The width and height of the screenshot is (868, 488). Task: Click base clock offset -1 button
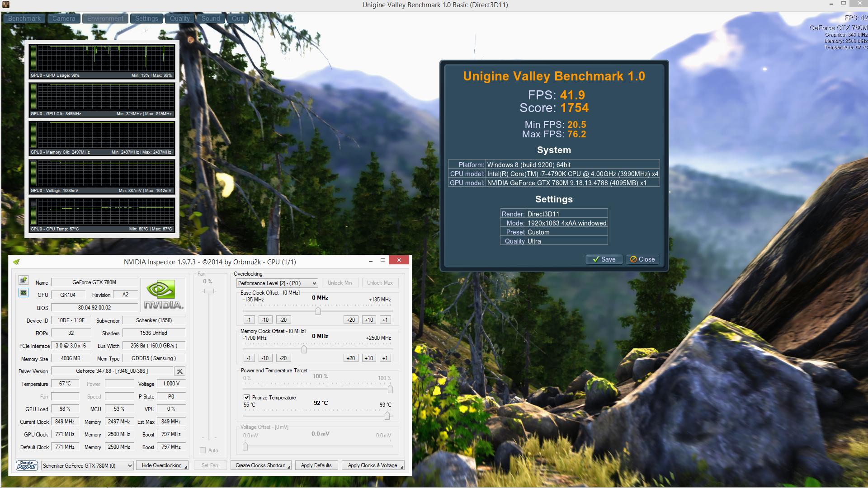click(x=249, y=320)
